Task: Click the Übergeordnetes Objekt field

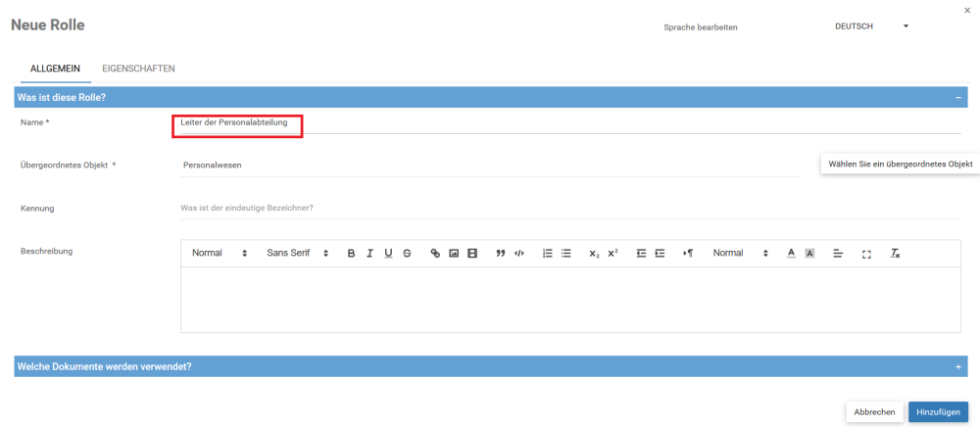Action: pos(491,166)
